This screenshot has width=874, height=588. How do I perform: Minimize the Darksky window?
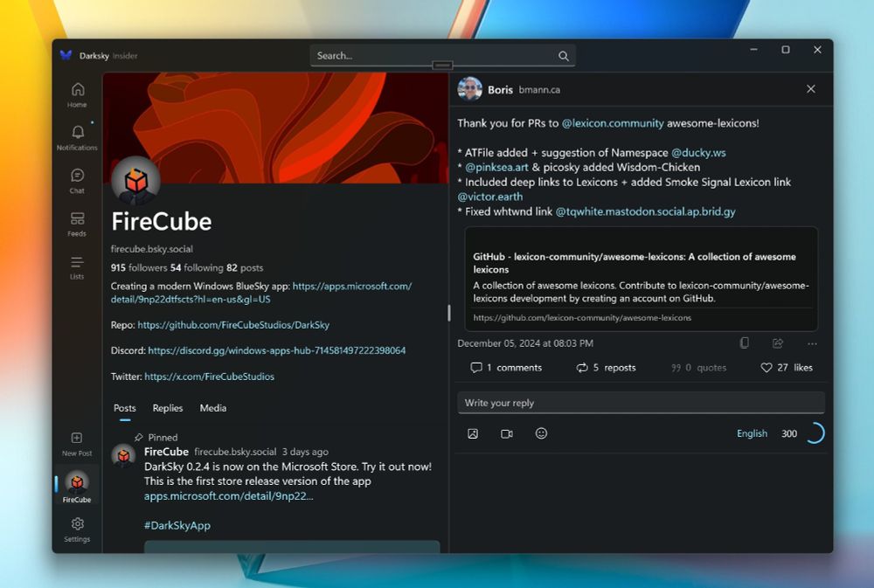tap(753, 50)
